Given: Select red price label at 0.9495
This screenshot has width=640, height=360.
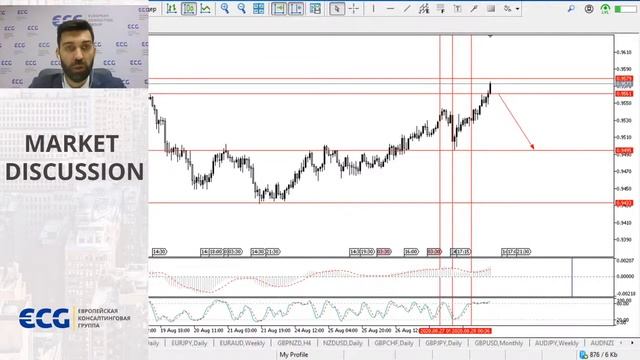Looking at the screenshot, I should tap(624, 151).
